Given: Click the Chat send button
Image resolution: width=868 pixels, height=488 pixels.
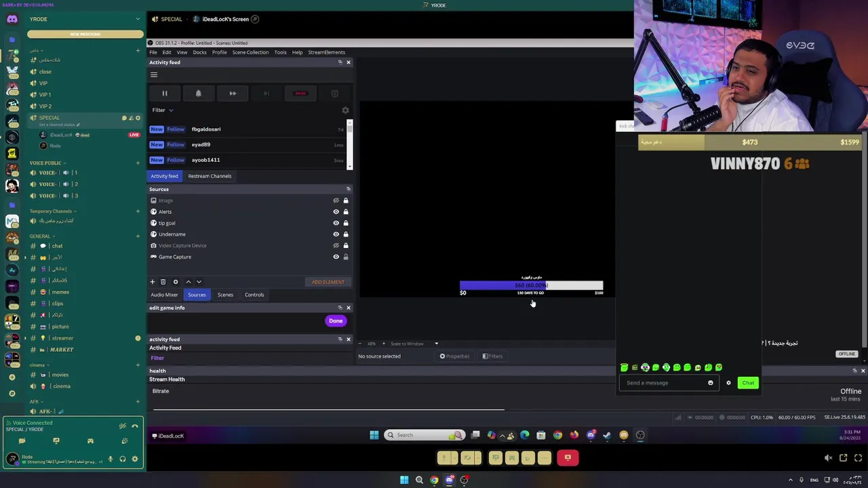Looking at the screenshot, I should [748, 383].
